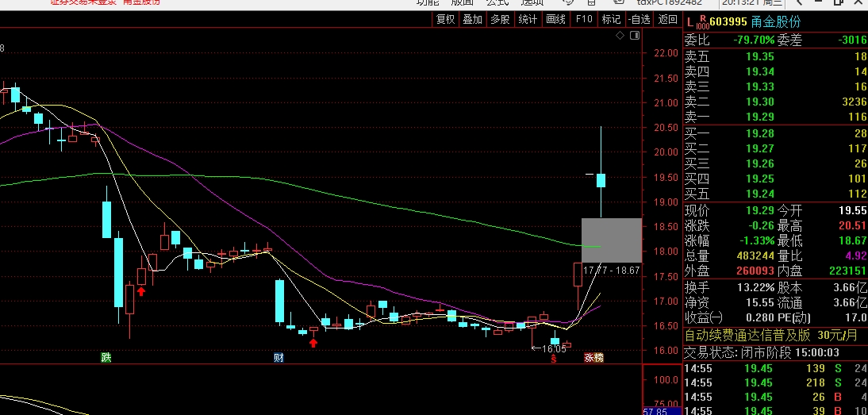Click the stock code 603995

click(x=728, y=22)
